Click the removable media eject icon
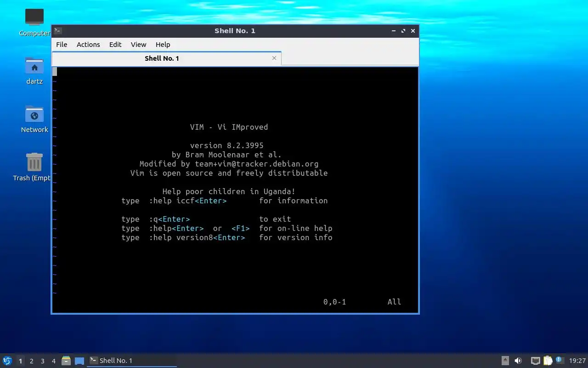Image resolution: width=588 pixels, height=368 pixels. pos(505,361)
